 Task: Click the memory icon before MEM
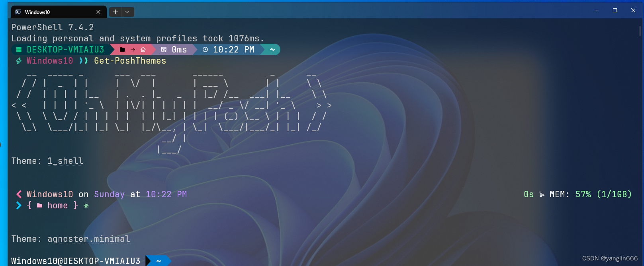coord(542,194)
